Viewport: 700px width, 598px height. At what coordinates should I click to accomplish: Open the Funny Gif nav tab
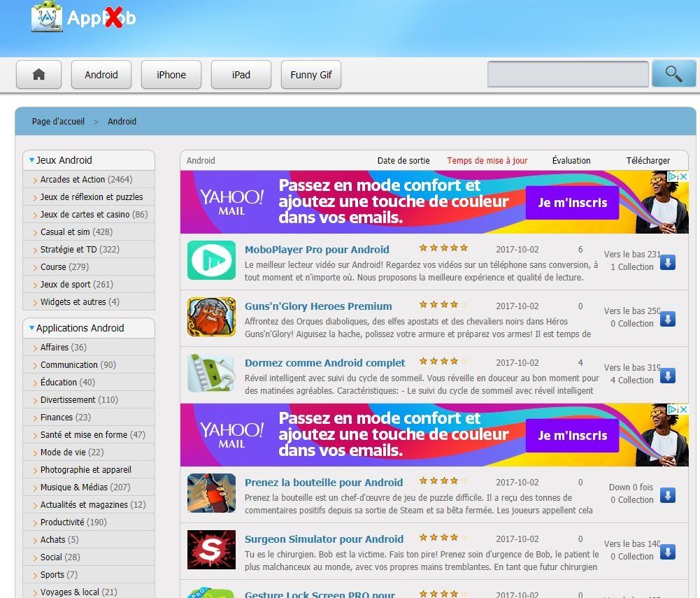tap(311, 75)
